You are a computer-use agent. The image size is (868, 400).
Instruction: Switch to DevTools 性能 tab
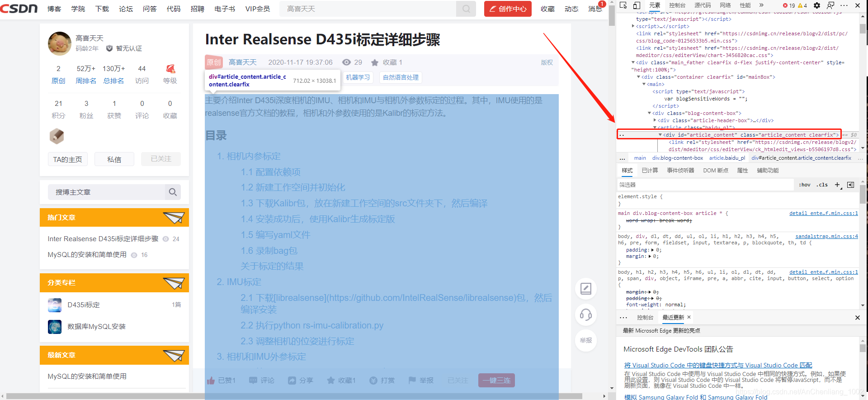pyautogui.click(x=745, y=5)
